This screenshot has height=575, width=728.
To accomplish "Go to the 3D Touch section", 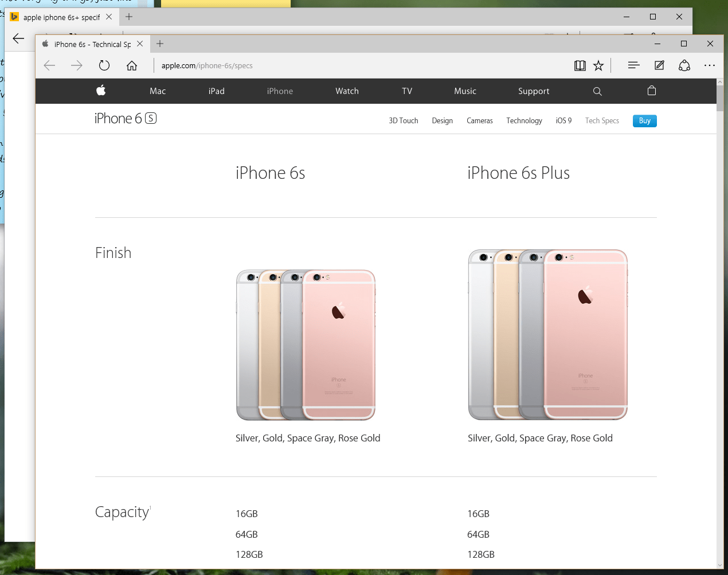I will coord(404,121).
